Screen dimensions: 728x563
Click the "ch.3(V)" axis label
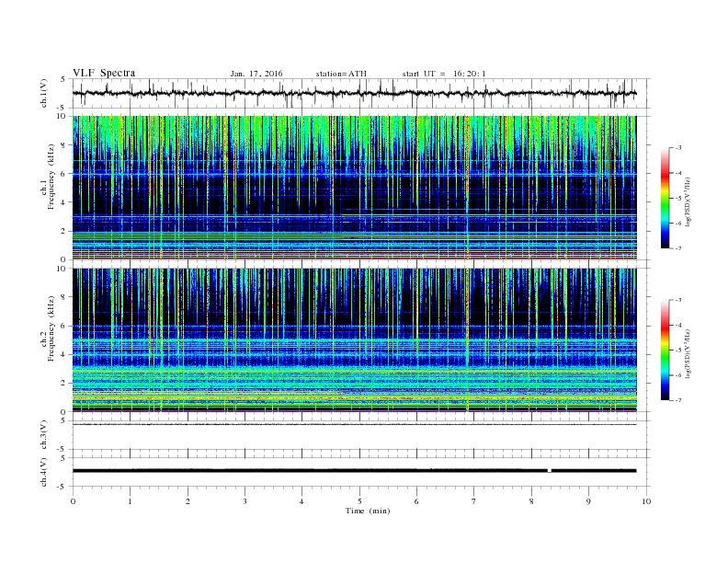pyautogui.click(x=44, y=435)
